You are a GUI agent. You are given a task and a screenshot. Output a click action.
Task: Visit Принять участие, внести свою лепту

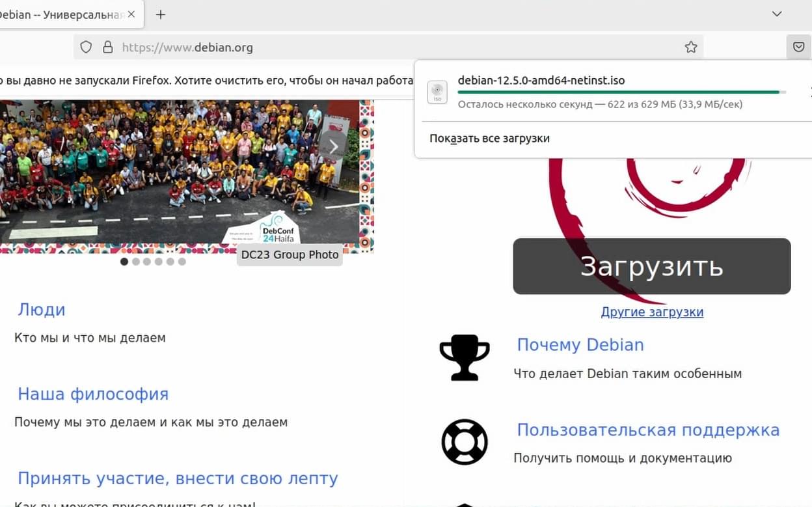coord(178,479)
